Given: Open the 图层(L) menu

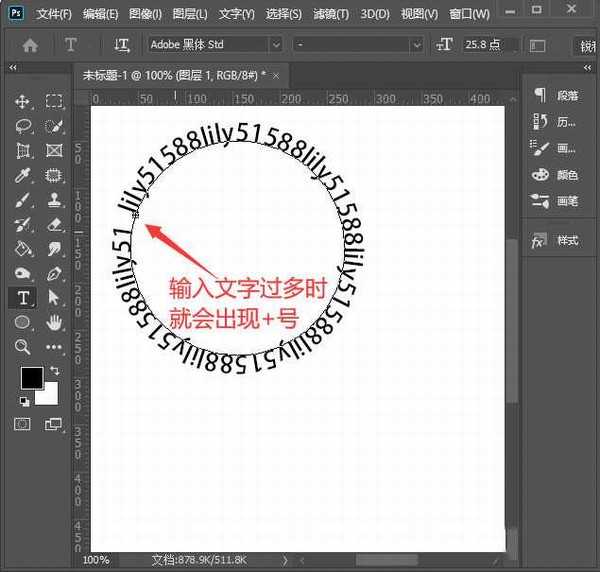Looking at the screenshot, I should point(188,14).
